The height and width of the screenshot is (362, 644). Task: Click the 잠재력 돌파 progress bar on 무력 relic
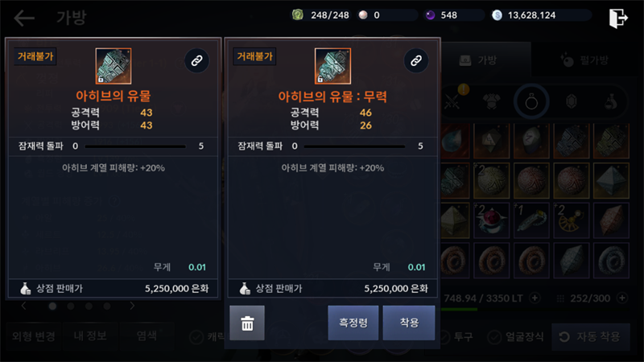(x=354, y=146)
